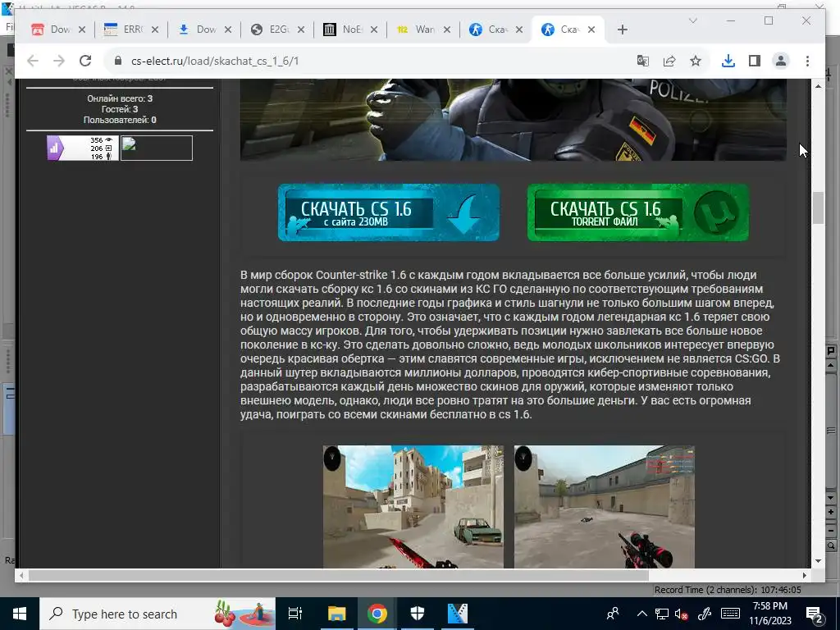Download CS 1.6 torrent file
The width and height of the screenshot is (840, 630).
(638, 212)
